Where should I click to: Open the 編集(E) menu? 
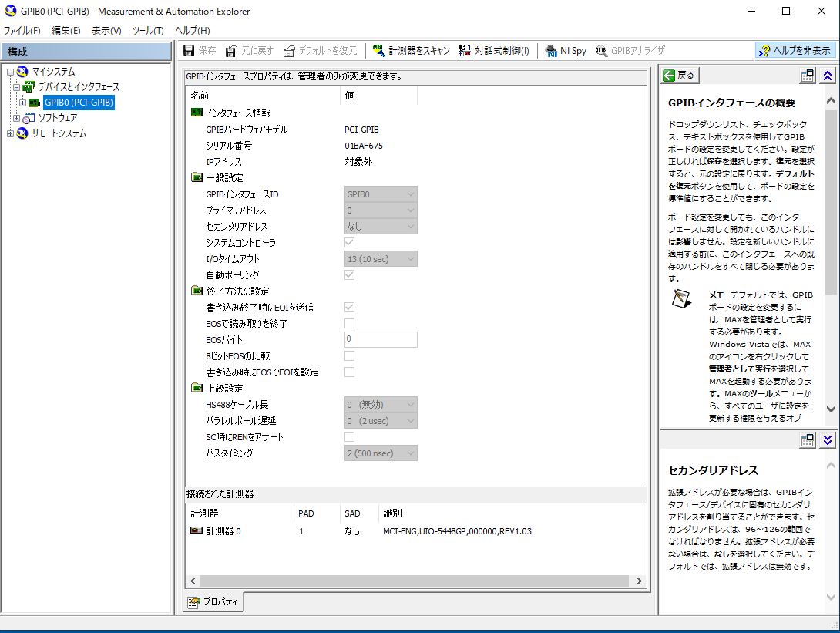(x=66, y=31)
